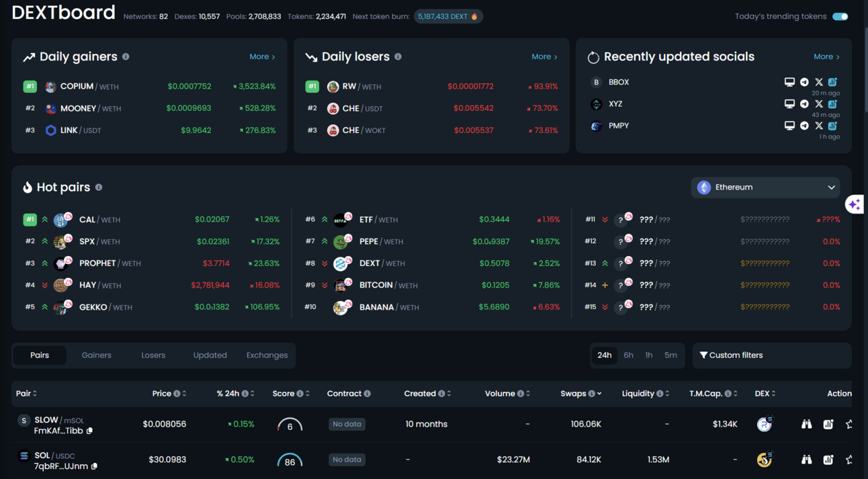Click the DEX logo in SLOW row

765,423
